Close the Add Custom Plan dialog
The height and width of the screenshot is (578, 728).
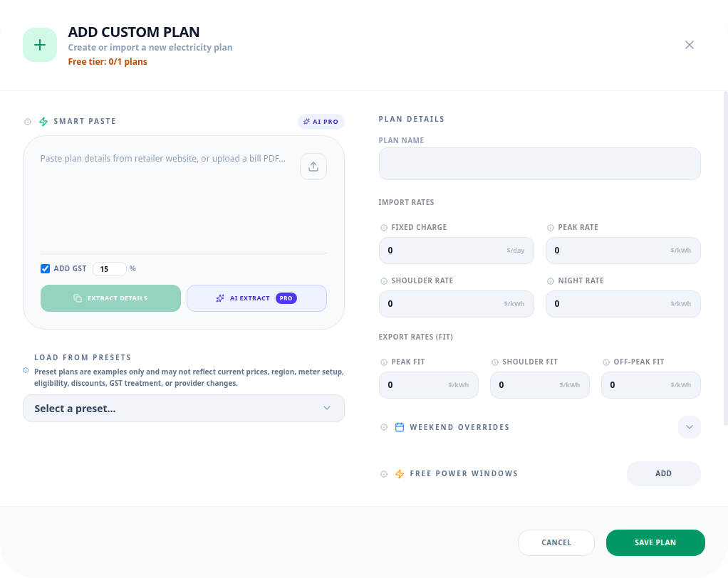coord(690,45)
